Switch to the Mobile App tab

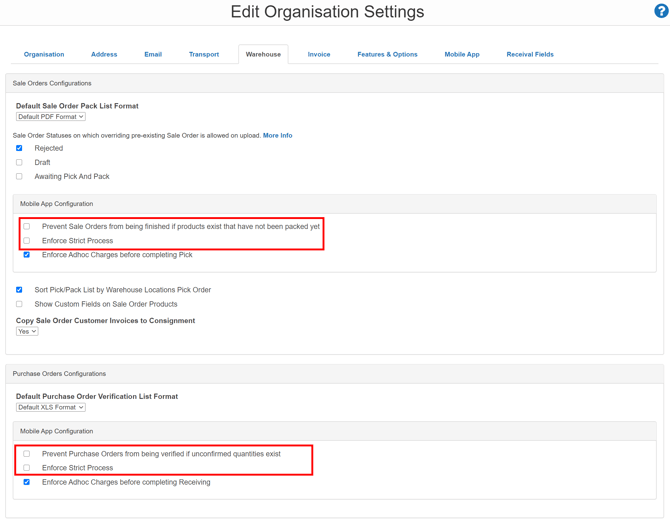pyautogui.click(x=462, y=54)
